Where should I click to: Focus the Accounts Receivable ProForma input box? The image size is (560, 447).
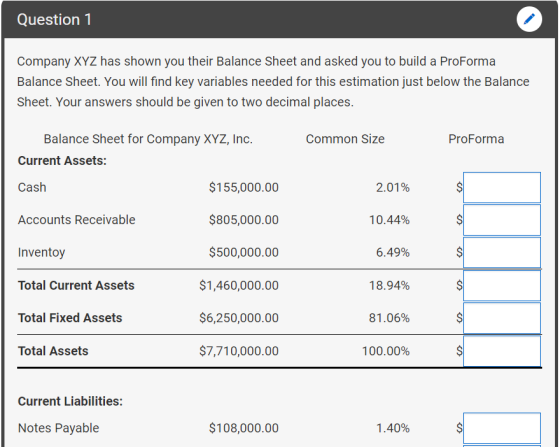[502, 220]
